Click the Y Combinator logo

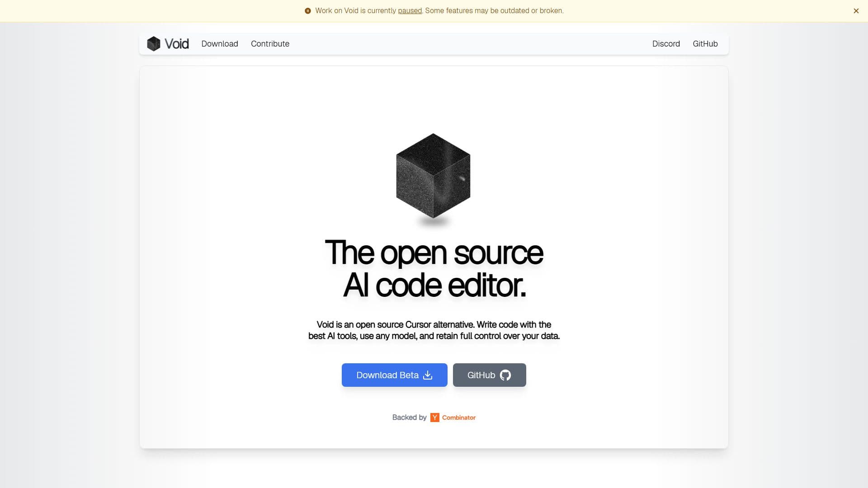pos(434,418)
